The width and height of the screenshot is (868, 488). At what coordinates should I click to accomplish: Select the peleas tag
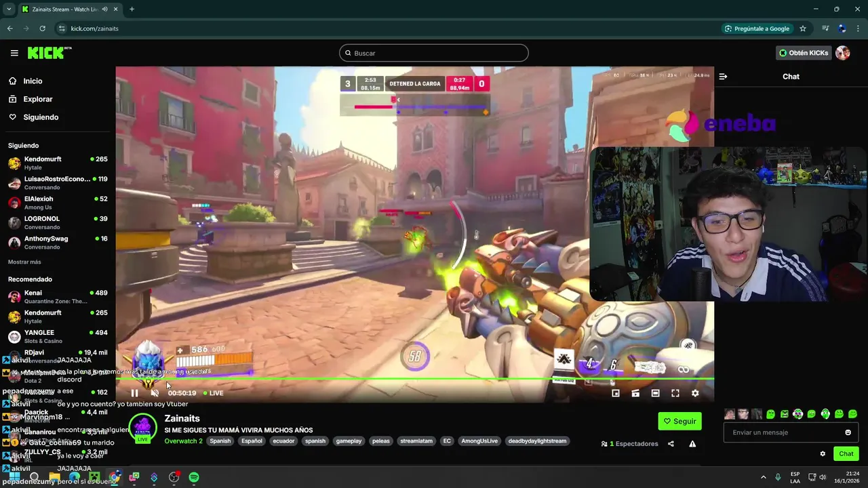381,441
